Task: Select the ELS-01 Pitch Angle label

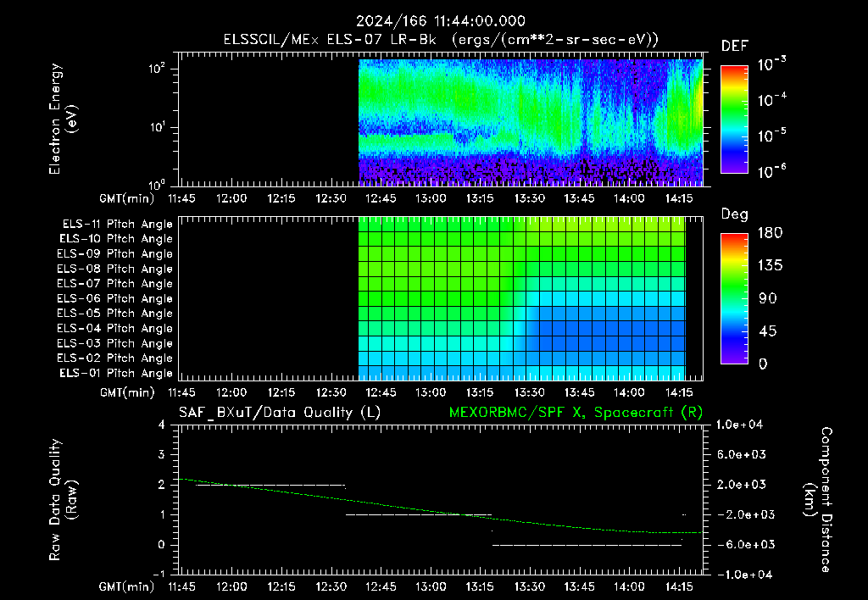Action: click(115, 374)
